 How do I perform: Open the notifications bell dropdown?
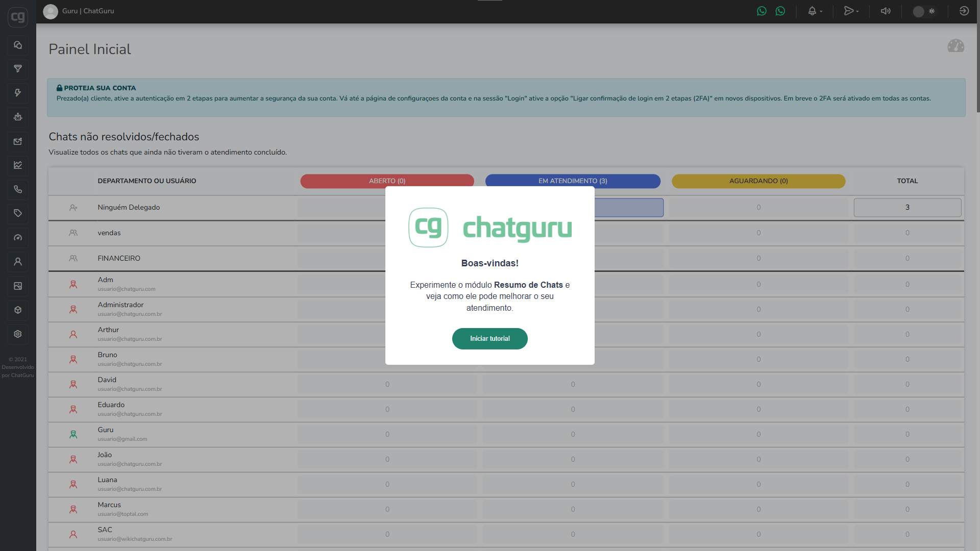click(x=815, y=11)
